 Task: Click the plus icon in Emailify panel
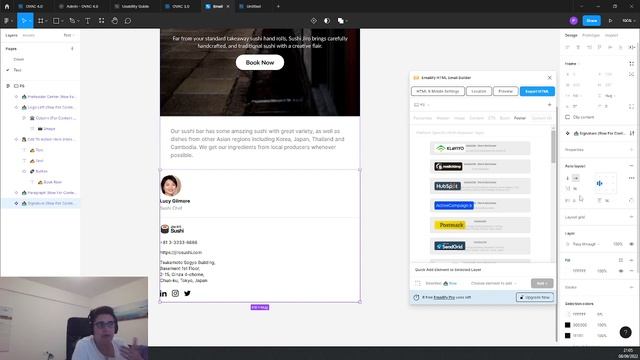pos(549,105)
